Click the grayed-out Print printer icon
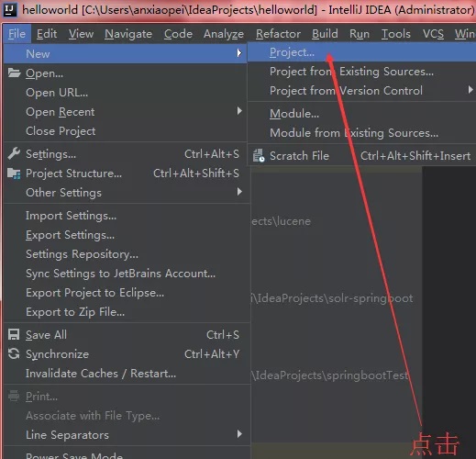This screenshot has width=476, height=459. click(x=14, y=396)
